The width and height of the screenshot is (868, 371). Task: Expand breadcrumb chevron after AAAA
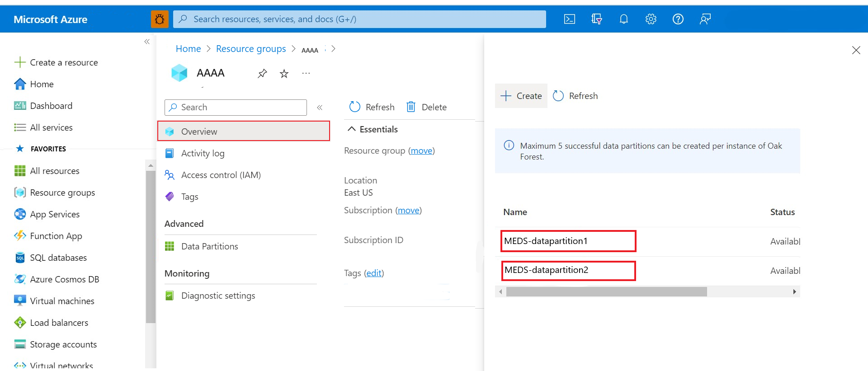tap(333, 49)
